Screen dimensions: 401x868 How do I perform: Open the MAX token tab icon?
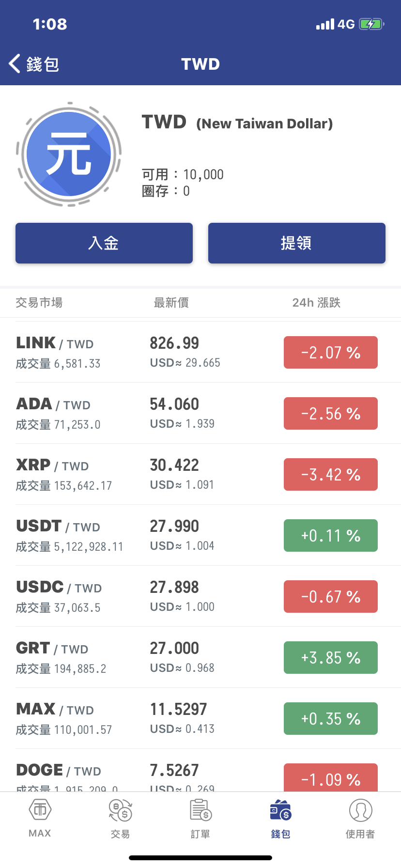(40, 810)
